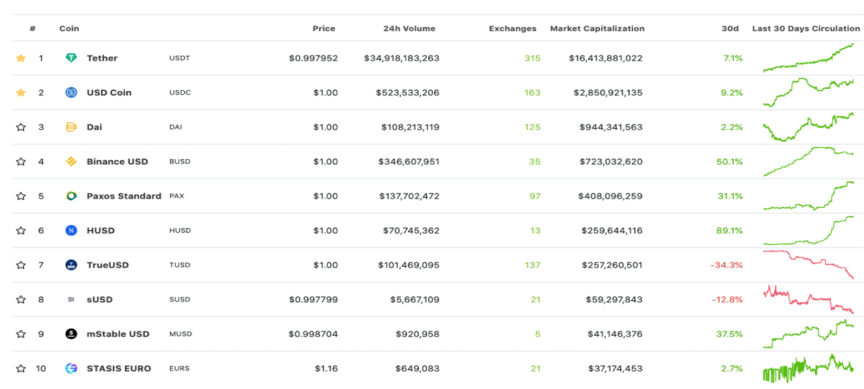Click the Paxos Standard logo icon

coord(71,196)
